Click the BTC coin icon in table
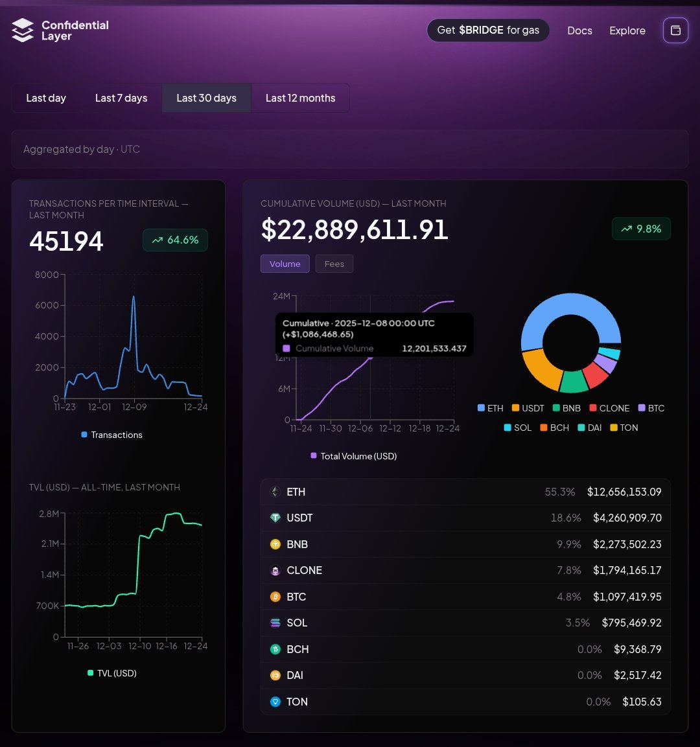This screenshot has width=700, height=747. pyautogui.click(x=275, y=597)
